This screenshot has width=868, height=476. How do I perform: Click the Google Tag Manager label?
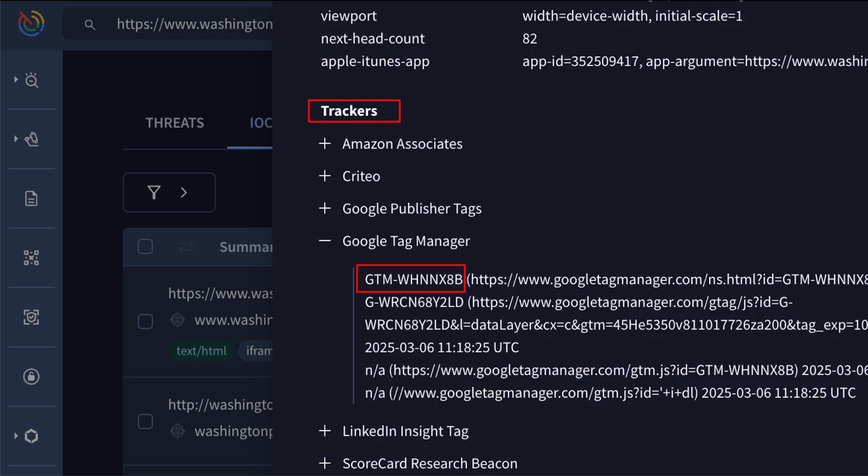coord(406,241)
